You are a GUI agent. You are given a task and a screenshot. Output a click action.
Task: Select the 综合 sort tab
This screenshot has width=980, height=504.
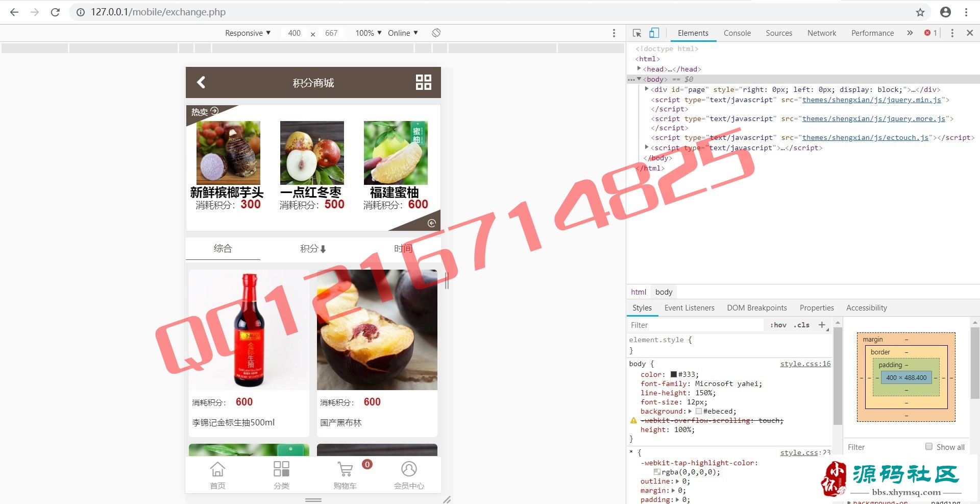[223, 249]
